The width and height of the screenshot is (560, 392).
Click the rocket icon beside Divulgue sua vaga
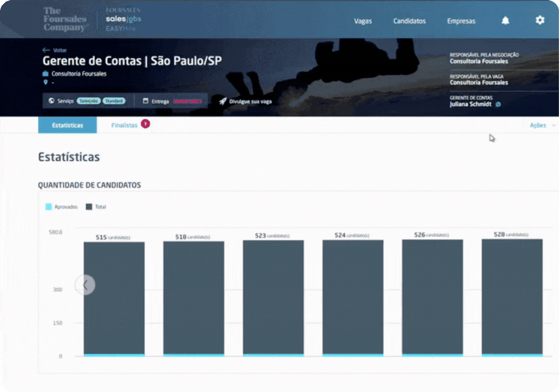point(222,102)
